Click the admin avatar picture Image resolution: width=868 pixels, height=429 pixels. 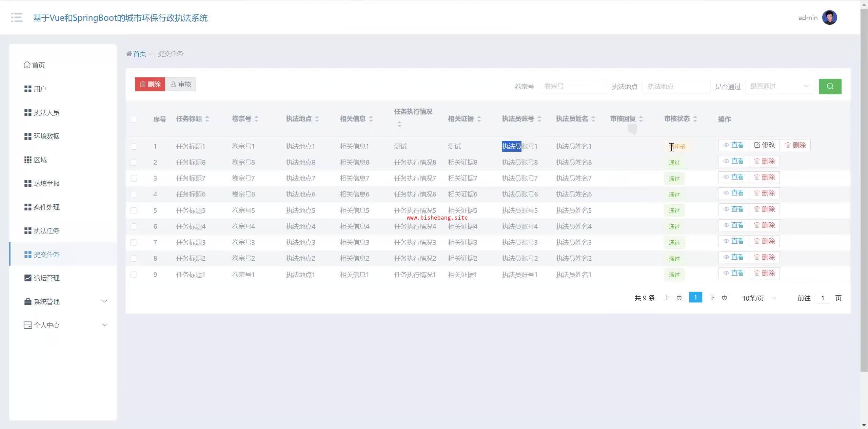tap(829, 18)
